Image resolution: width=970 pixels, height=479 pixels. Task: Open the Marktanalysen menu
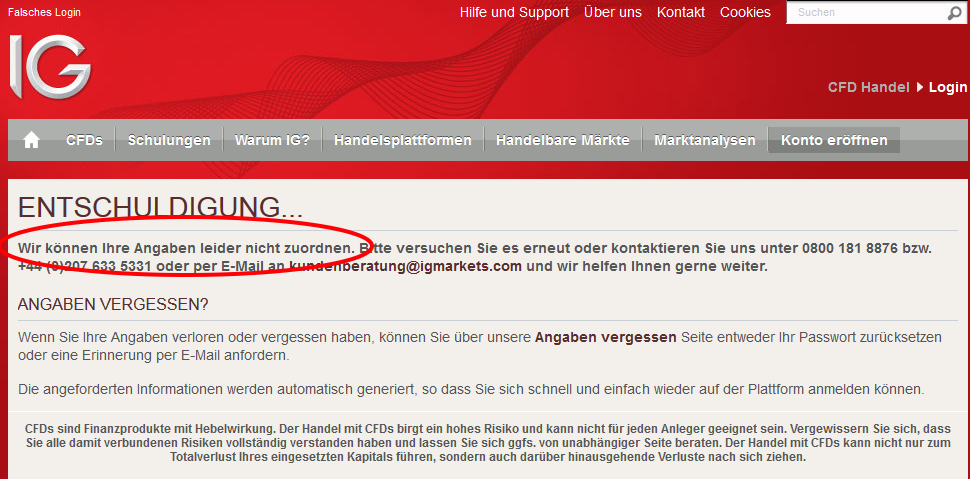coord(705,140)
